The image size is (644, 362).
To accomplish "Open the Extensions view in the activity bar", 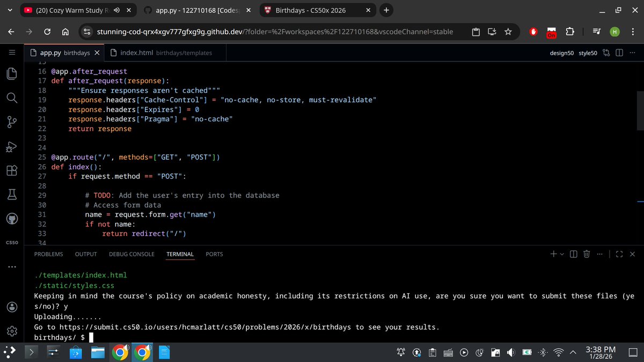I will tap(12, 171).
